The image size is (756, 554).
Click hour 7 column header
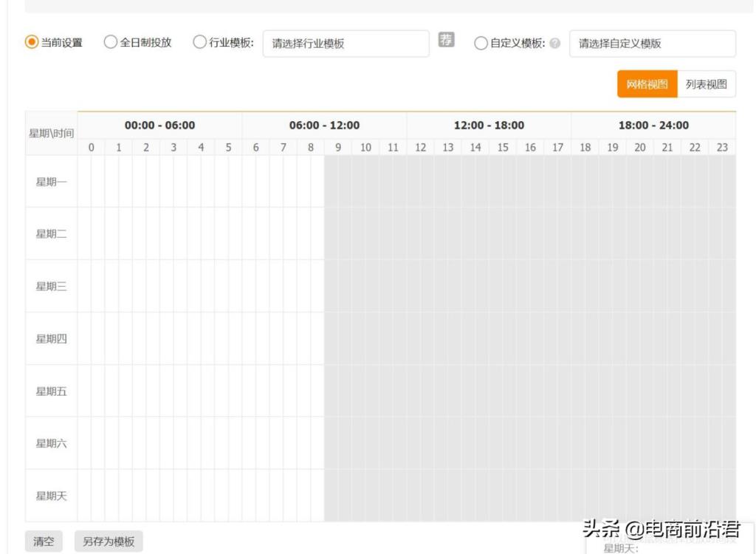[x=283, y=147]
